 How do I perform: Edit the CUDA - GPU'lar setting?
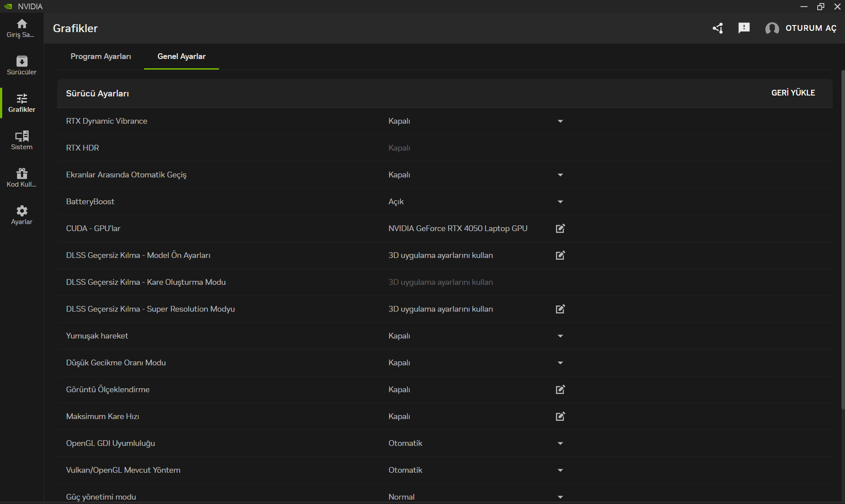[x=560, y=228]
